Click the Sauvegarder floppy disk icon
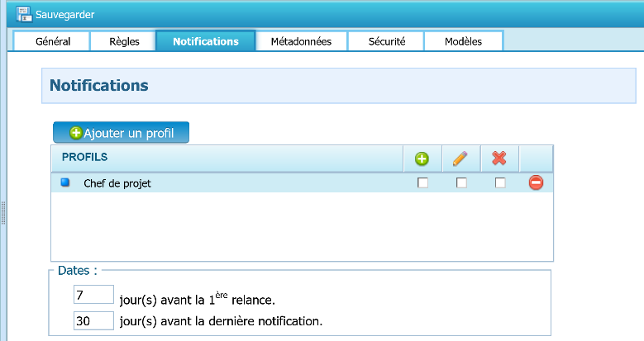This screenshot has width=644, height=341. (x=24, y=14)
